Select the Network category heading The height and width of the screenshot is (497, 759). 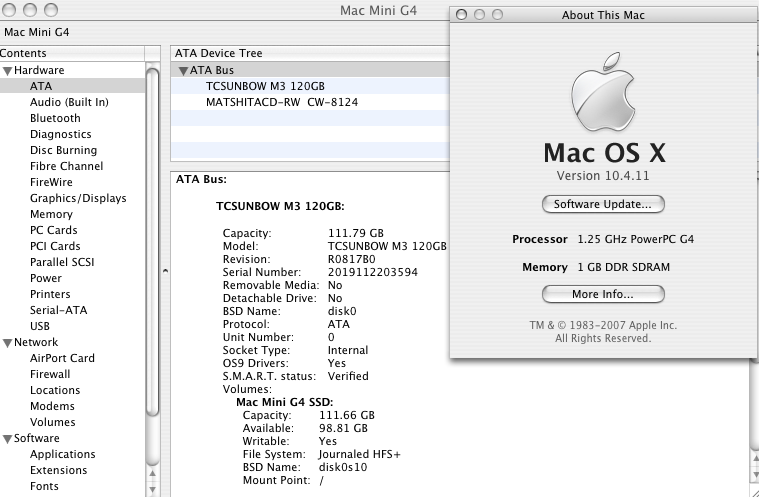tap(36, 342)
